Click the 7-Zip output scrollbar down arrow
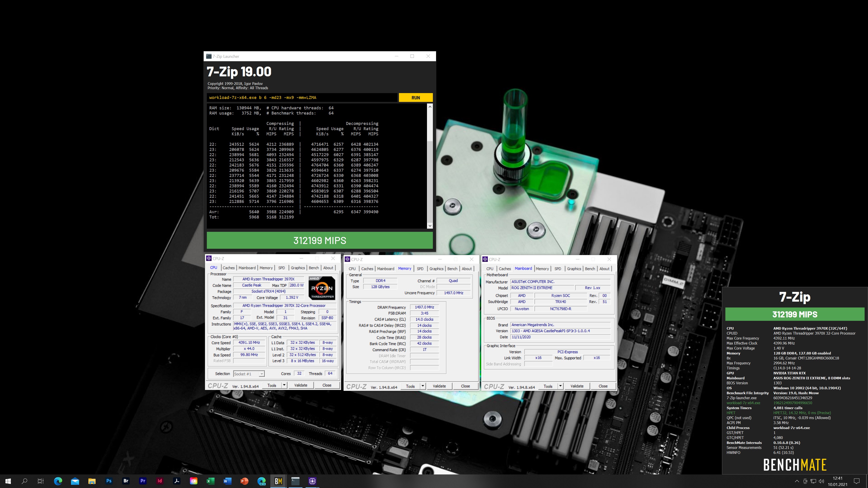This screenshot has width=868, height=488. (x=430, y=226)
